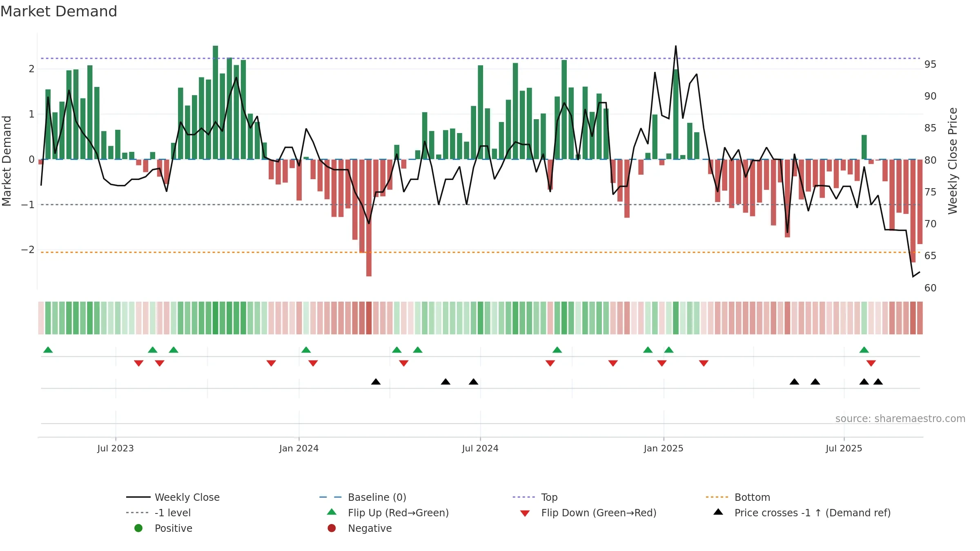This screenshot has height=551, width=980.
Task: Click the 'source: sharemaestro.com' attribution text
Action: 900,418
